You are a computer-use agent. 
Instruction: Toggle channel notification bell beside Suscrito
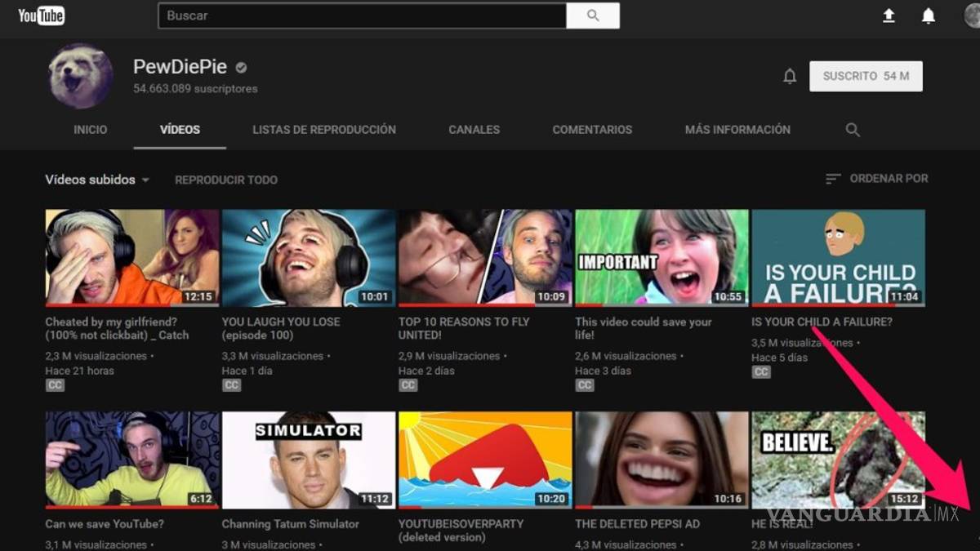tap(790, 76)
